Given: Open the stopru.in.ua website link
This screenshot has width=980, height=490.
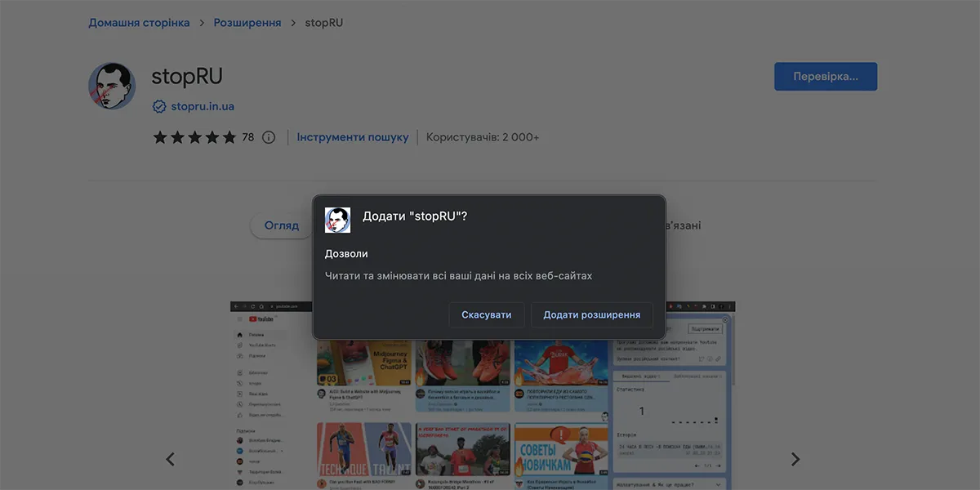Looking at the screenshot, I should point(203,106).
